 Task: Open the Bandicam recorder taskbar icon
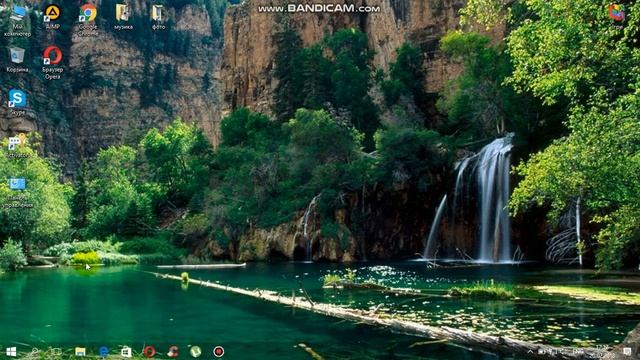coord(218,351)
